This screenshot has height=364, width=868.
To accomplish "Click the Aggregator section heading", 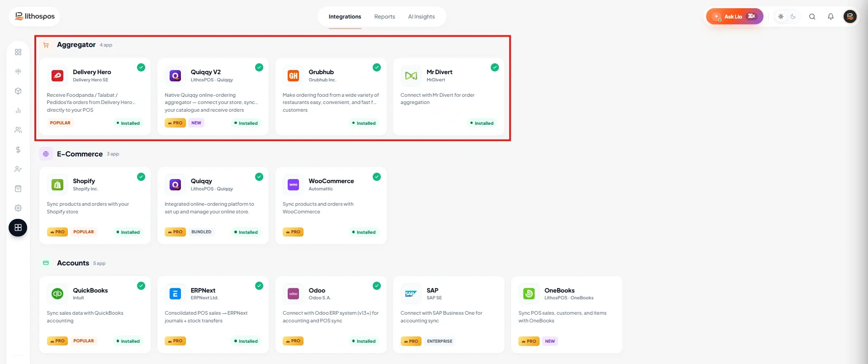I will click(76, 45).
